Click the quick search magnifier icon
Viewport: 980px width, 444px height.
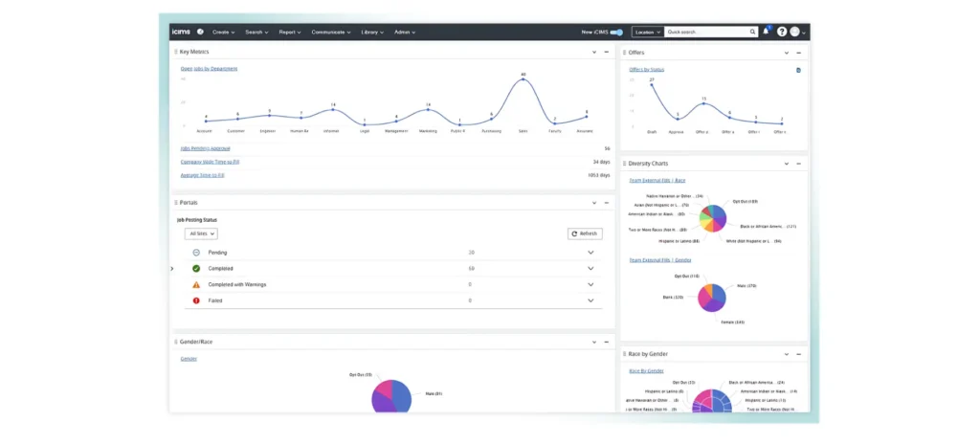click(x=750, y=32)
